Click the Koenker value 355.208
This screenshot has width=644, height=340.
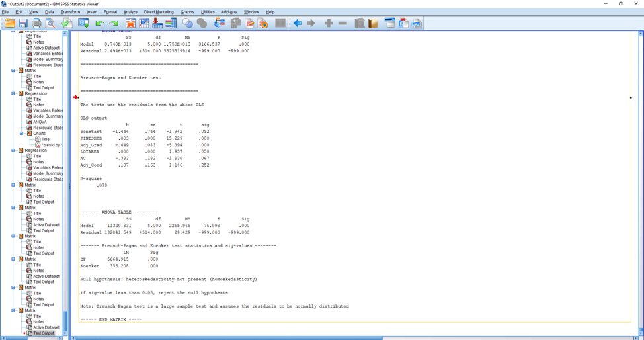tap(119, 266)
